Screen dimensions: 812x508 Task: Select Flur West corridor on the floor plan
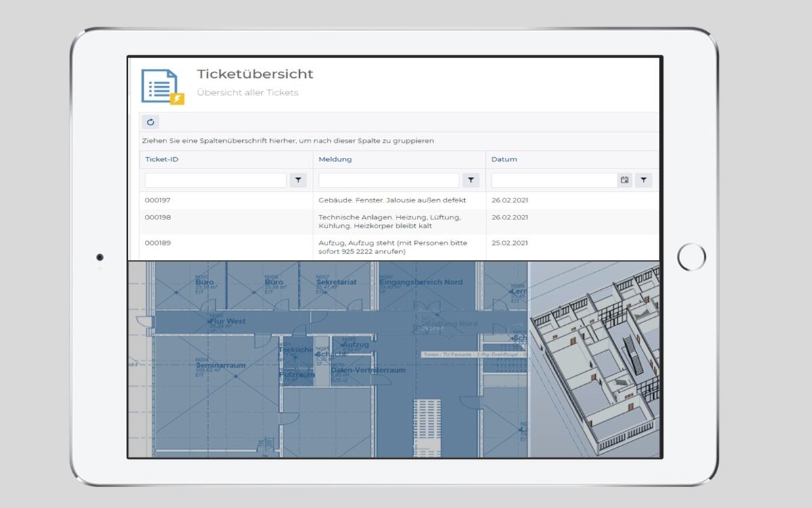[227, 321]
